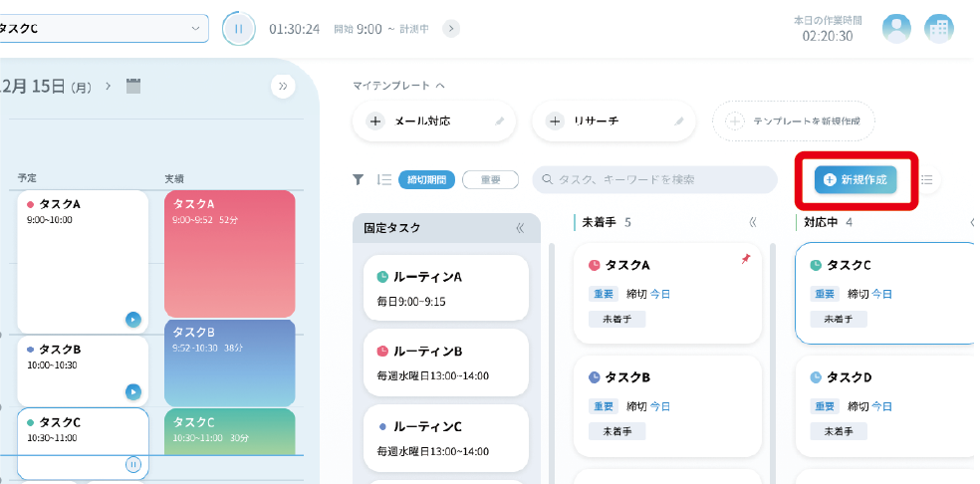
Task: Collapse the 未着手 column
Action: (x=752, y=222)
